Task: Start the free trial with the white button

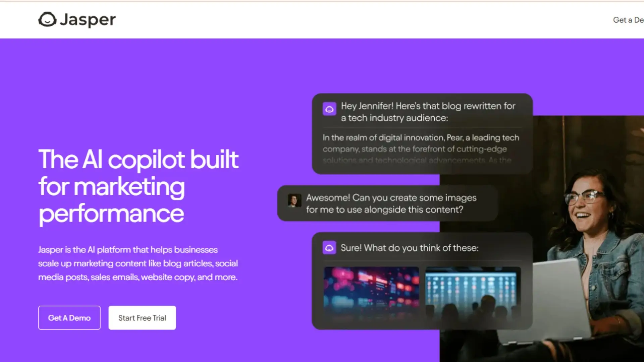Action: pyautogui.click(x=142, y=318)
